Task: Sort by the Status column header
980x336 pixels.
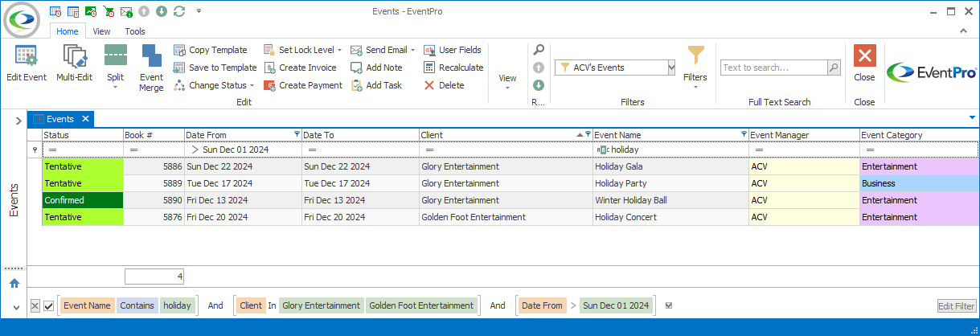Action: click(x=82, y=134)
